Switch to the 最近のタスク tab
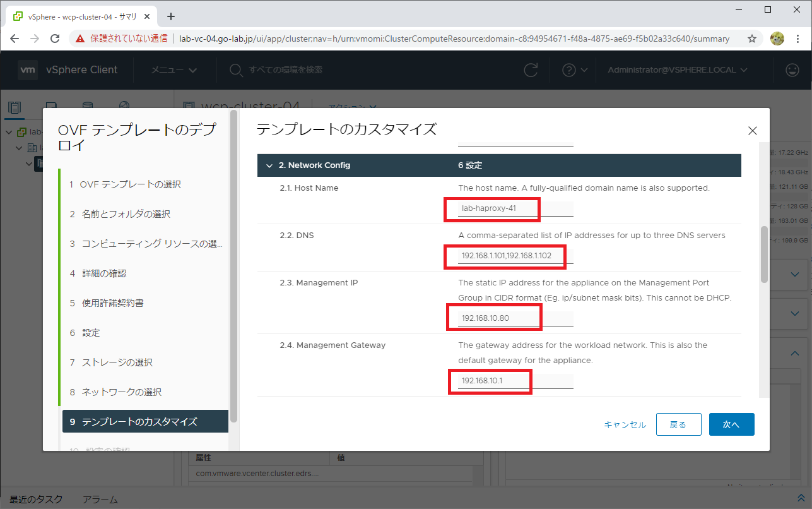 click(x=36, y=500)
